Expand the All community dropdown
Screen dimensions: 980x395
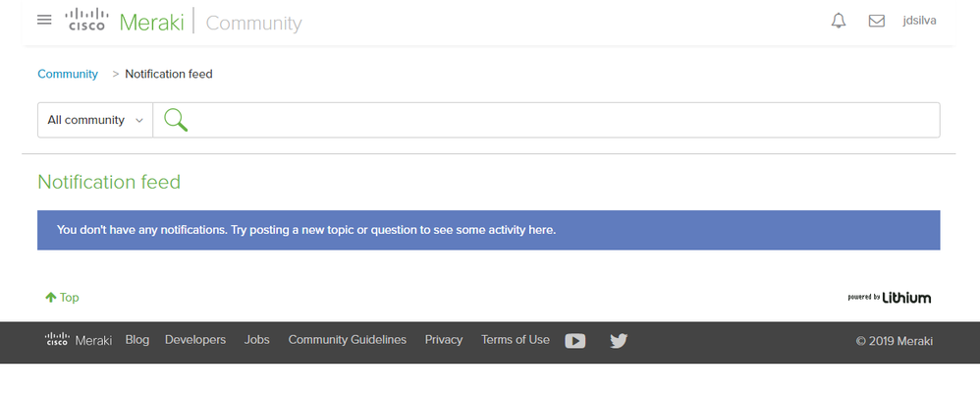click(x=95, y=120)
